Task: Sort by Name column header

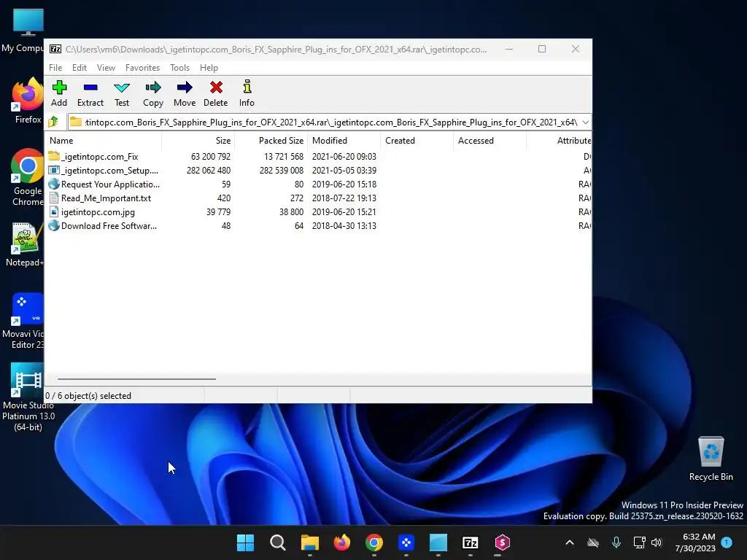Action: click(103, 141)
